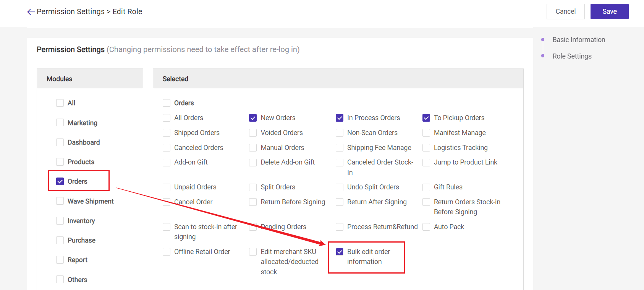Screen dimensions: 644x290
Task: Tick the Shipped Orders checkbox
Action: tap(167, 133)
